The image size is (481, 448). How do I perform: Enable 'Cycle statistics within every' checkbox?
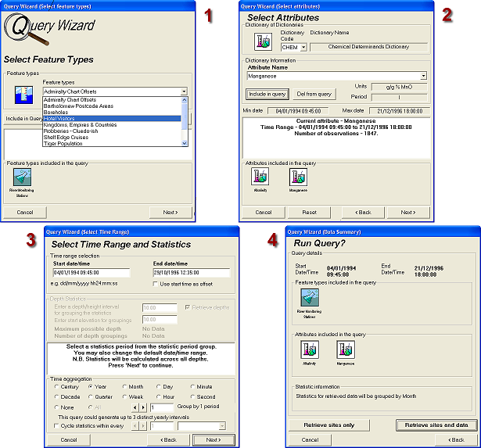[55, 425]
